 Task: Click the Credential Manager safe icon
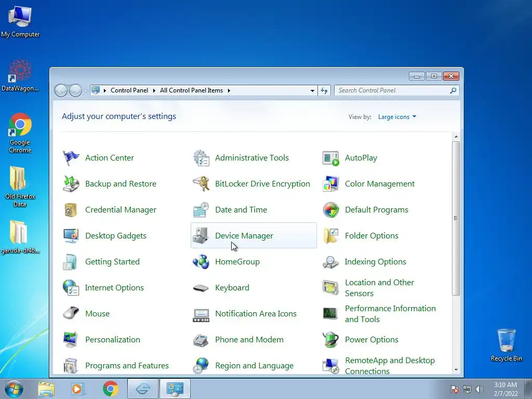point(71,210)
